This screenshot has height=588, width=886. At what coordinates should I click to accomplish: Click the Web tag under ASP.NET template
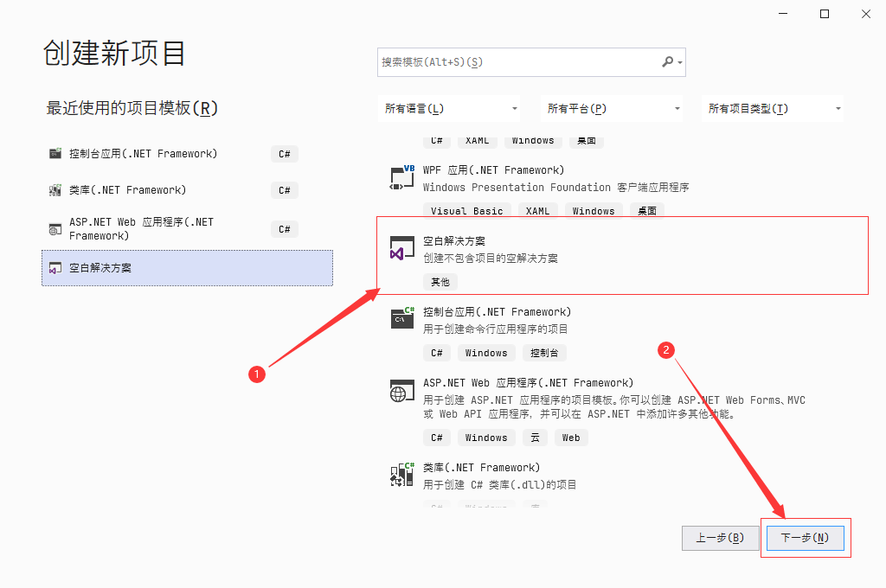571,438
